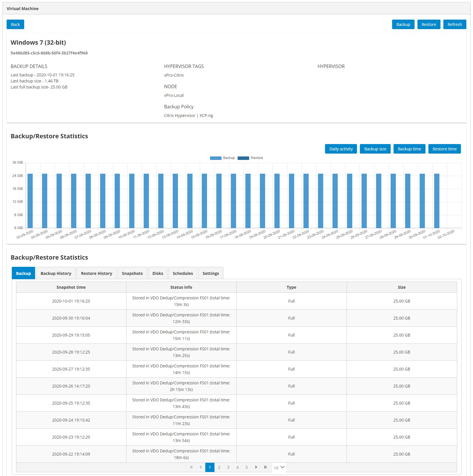Switch to the Backup History tab
Viewport: 473px width, 476px height.
point(56,273)
